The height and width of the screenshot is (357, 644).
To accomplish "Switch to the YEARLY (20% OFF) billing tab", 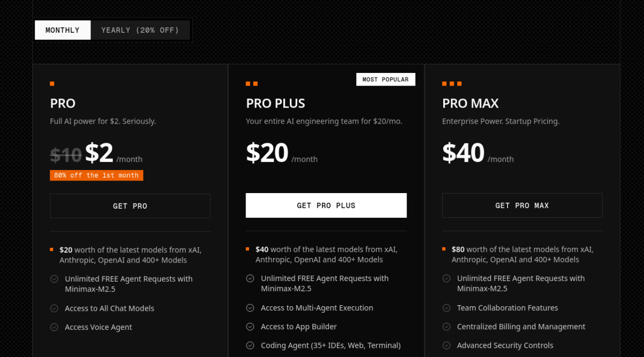I will (141, 30).
